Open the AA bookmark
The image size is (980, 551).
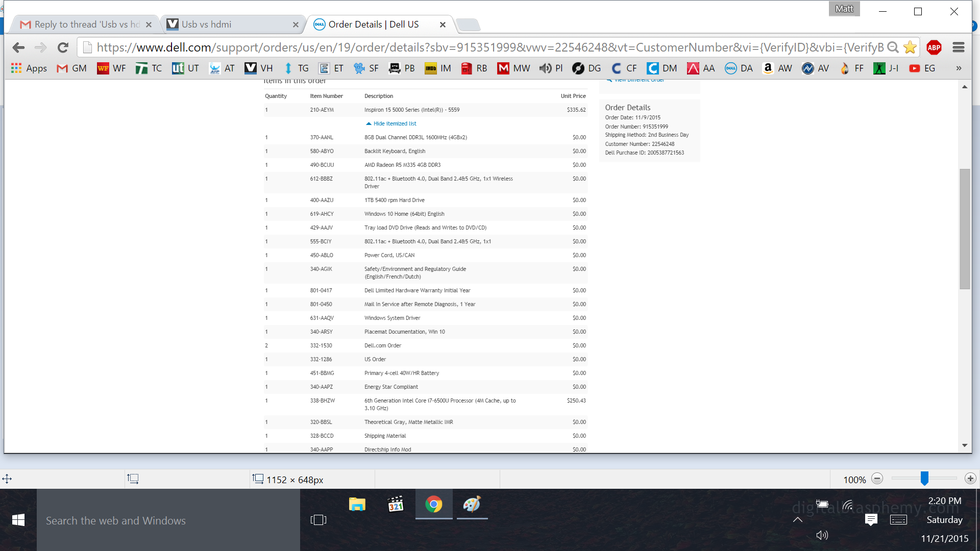point(701,68)
